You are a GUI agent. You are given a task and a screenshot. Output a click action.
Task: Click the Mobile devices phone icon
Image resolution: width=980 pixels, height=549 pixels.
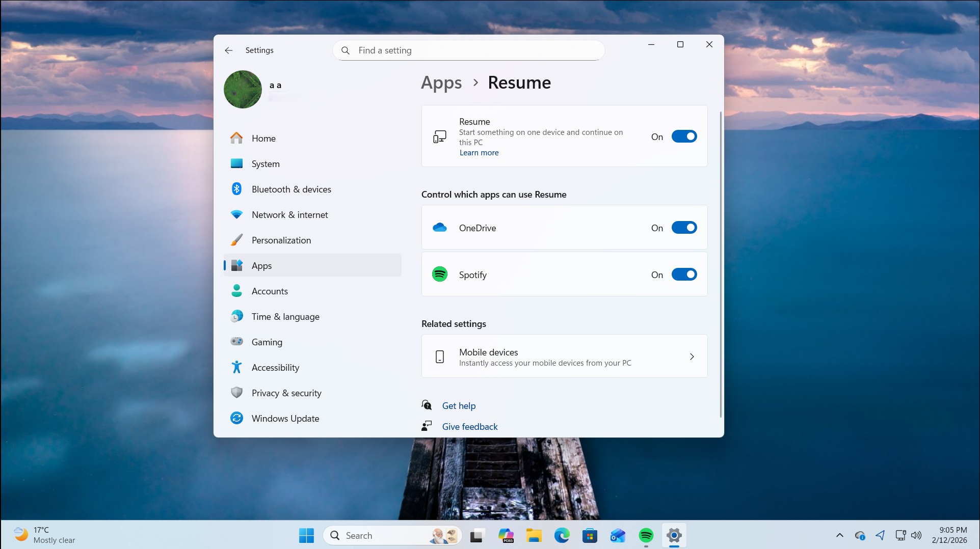439,356
